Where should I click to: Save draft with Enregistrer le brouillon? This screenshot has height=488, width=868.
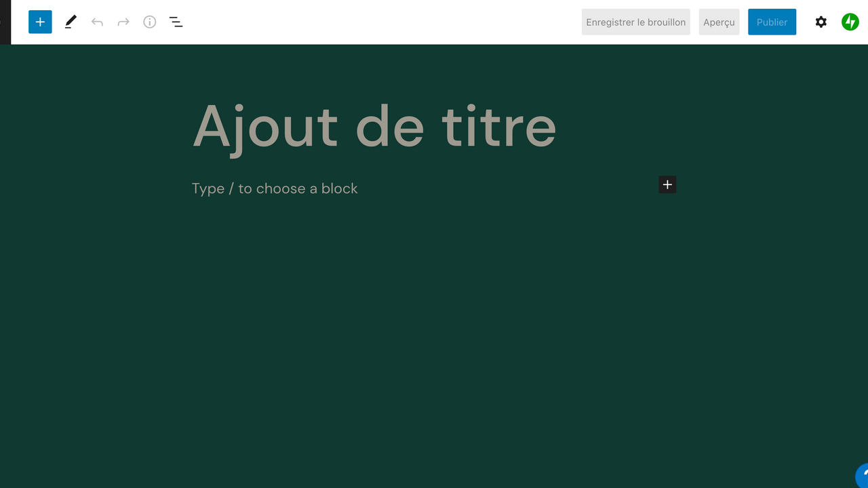coord(635,22)
